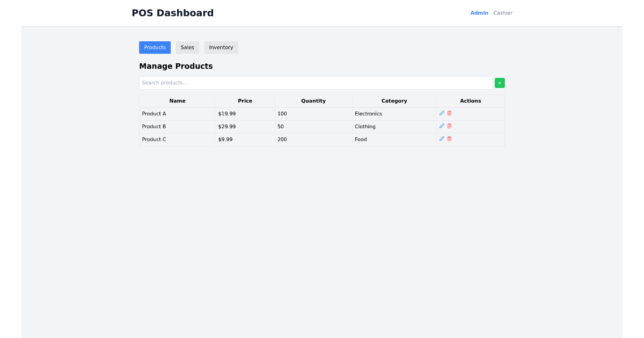
Task: Select the edit pencil icon for Product C
Action: pos(441,139)
